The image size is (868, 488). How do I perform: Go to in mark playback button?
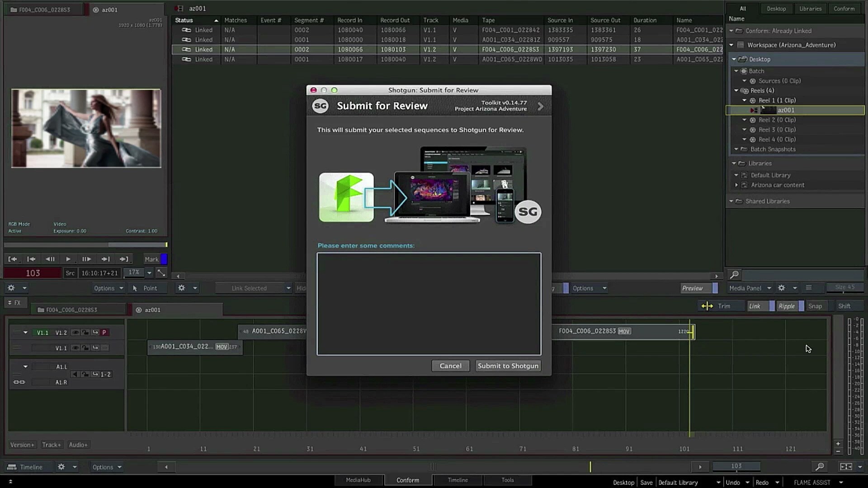pyautogui.click(x=13, y=259)
